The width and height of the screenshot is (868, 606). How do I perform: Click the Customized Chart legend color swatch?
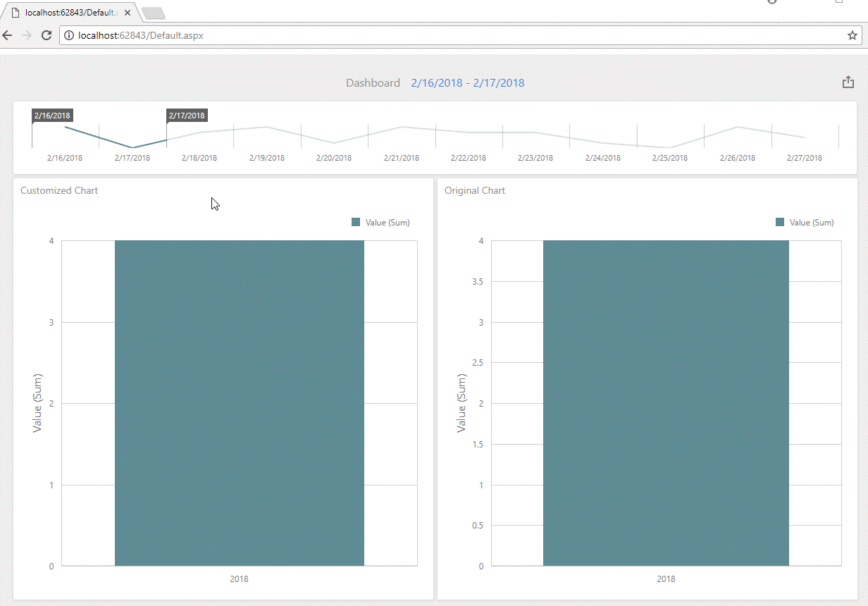point(356,222)
